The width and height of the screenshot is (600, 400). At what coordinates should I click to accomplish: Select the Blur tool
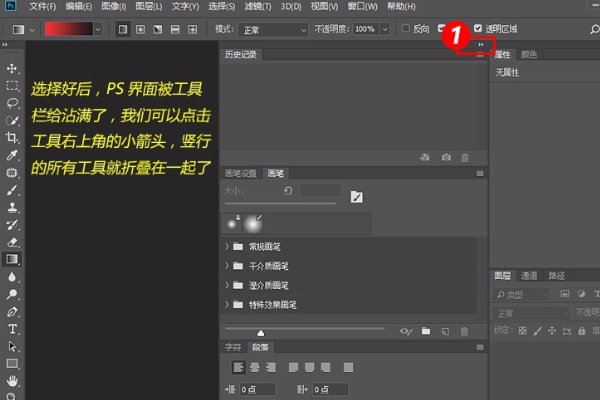[12, 277]
